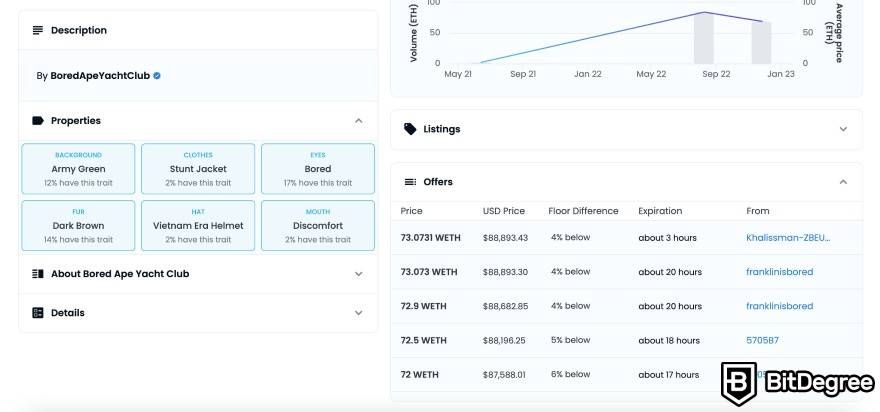Click the 72.9 WETH offer price
Image resolution: width=880 pixels, height=412 pixels.
click(x=424, y=306)
